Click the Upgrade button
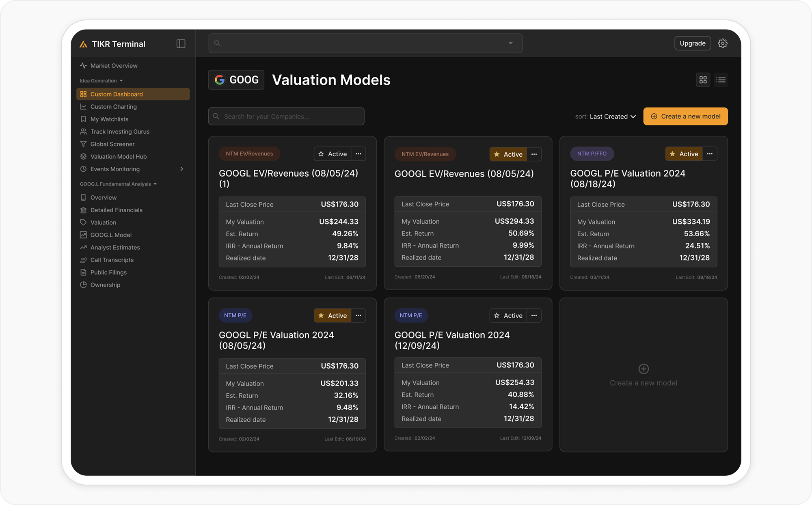Screen dimensions: 812x505 click(x=693, y=43)
